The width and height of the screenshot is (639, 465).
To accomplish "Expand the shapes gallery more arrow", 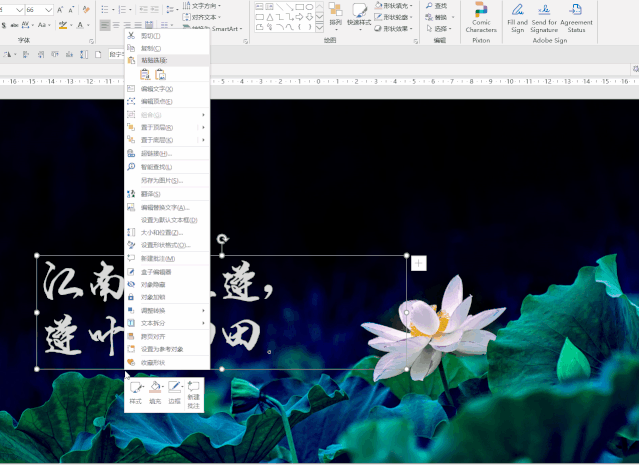I will tap(320, 28).
